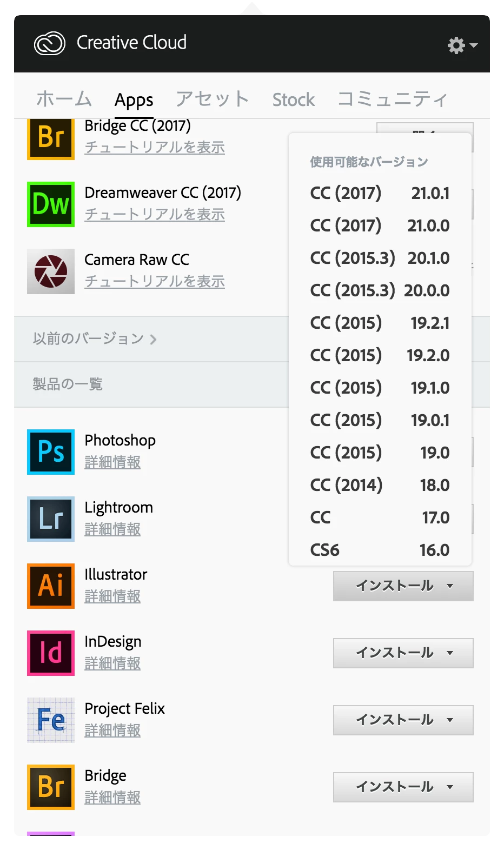Choose CC 17.0 version
The image size is (504, 850).
(380, 517)
